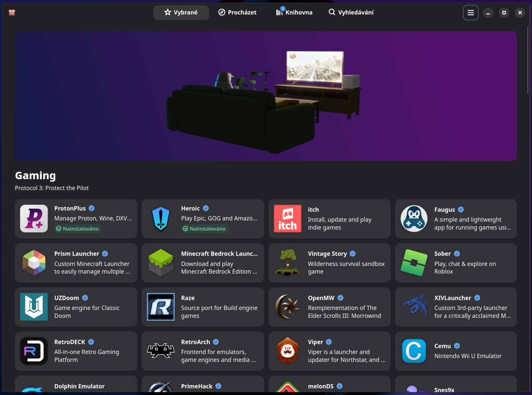Open the Cemu blue C icon

coord(414,351)
